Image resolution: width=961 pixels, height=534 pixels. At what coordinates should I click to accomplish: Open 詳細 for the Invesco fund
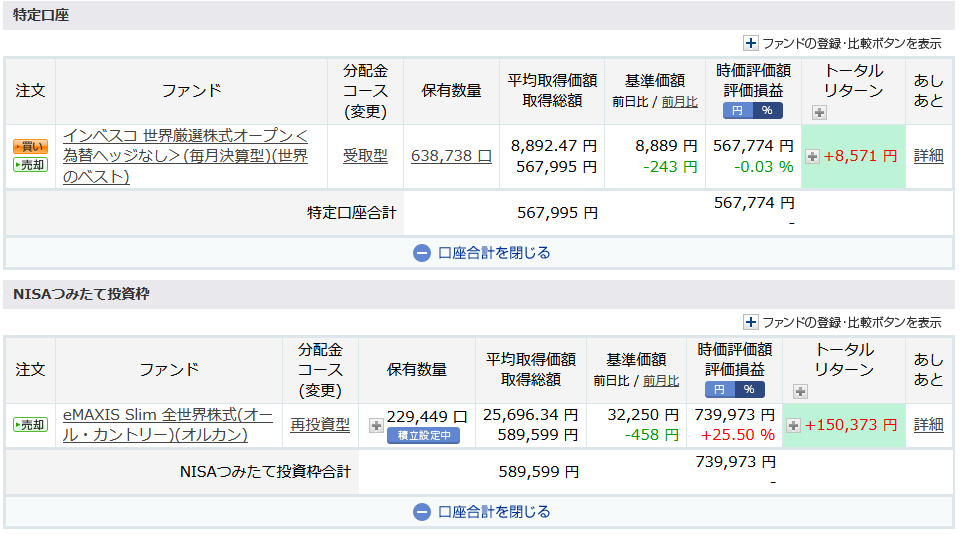point(929,156)
